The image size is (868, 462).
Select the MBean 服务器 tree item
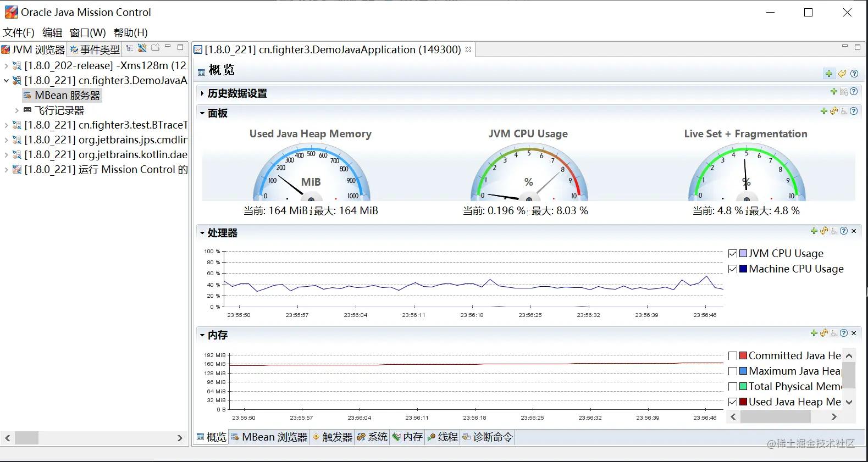[62, 95]
